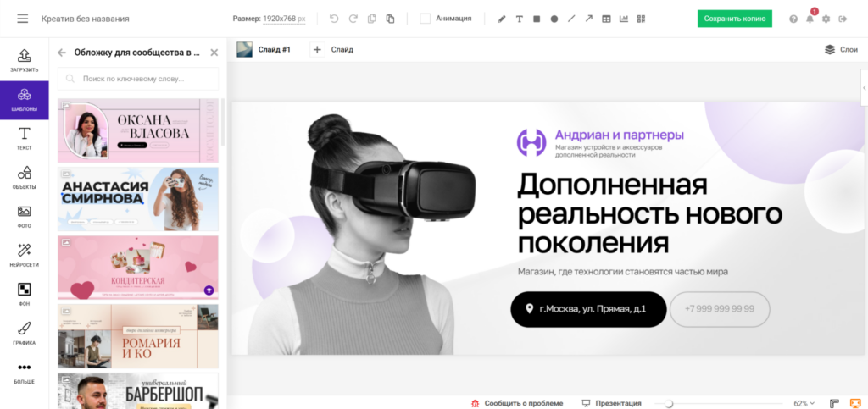Enable the Анимация checkbox
Screen dimensions: 868x409
pyautogui.click(x=426, y=19)
